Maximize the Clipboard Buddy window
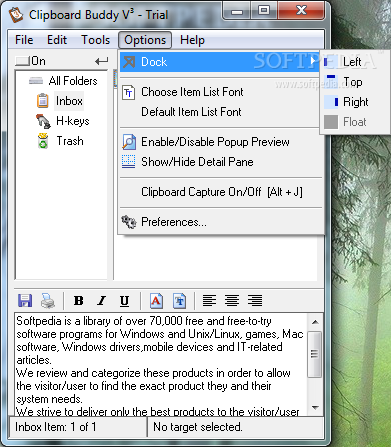The height and width of the screenshot is (447, 391). pyautogui.click(x=264, y=11)
